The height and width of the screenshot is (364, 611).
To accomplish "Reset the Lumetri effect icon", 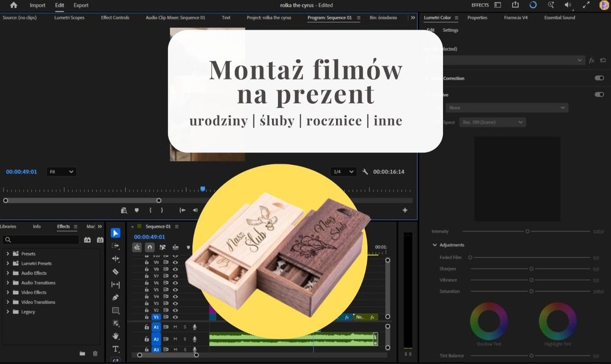I will tap(603, 60).
